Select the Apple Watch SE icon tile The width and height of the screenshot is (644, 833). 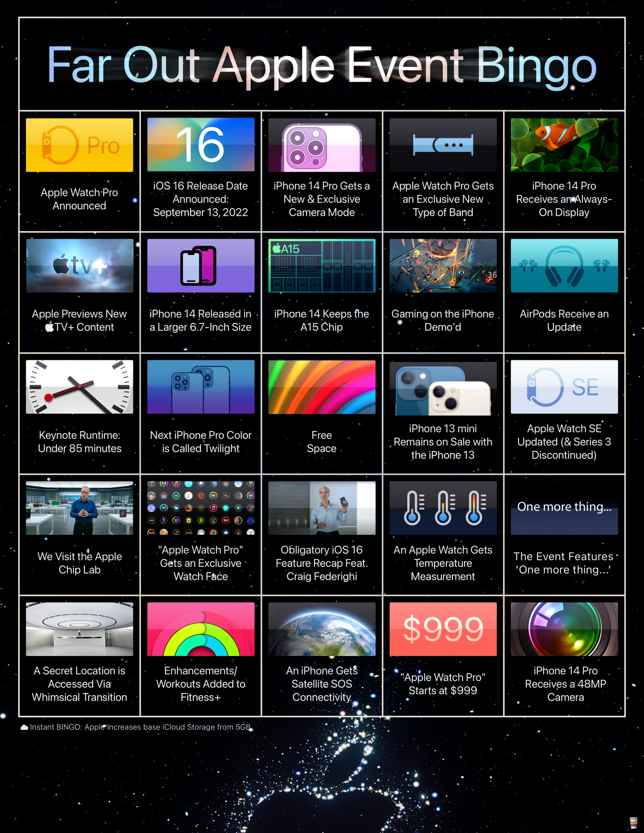point(564,387)
